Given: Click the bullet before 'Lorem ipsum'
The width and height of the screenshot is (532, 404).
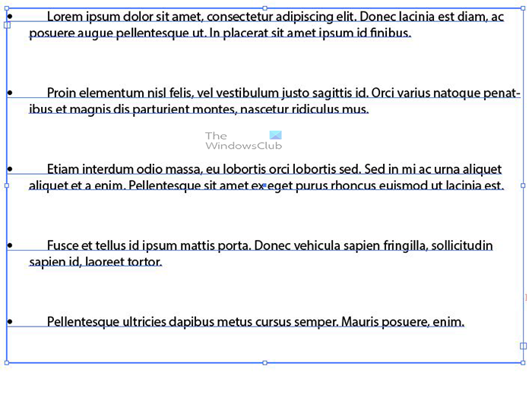Looking at the screenshot, I should coord(10,16).
